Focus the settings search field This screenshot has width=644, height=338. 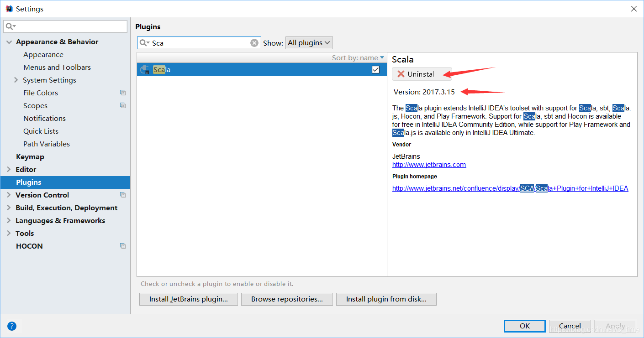pyautogui.click(x=66, y=26)
